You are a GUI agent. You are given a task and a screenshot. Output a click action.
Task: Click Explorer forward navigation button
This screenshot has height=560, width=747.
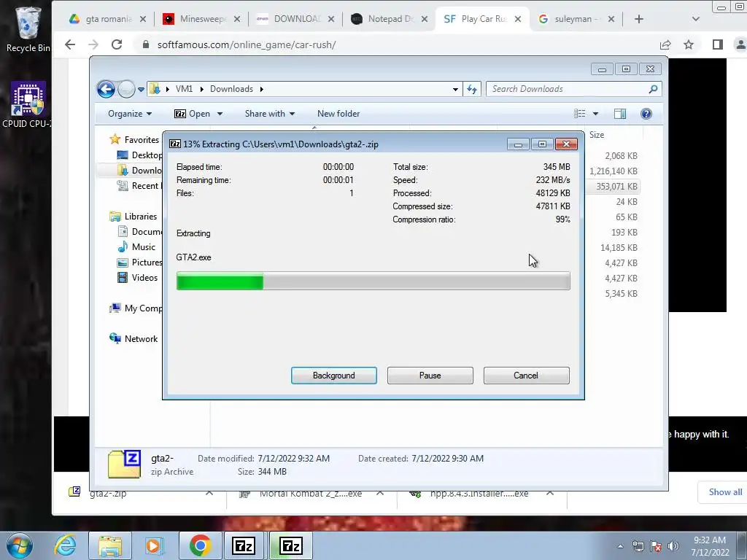click(x=126, y=89)
